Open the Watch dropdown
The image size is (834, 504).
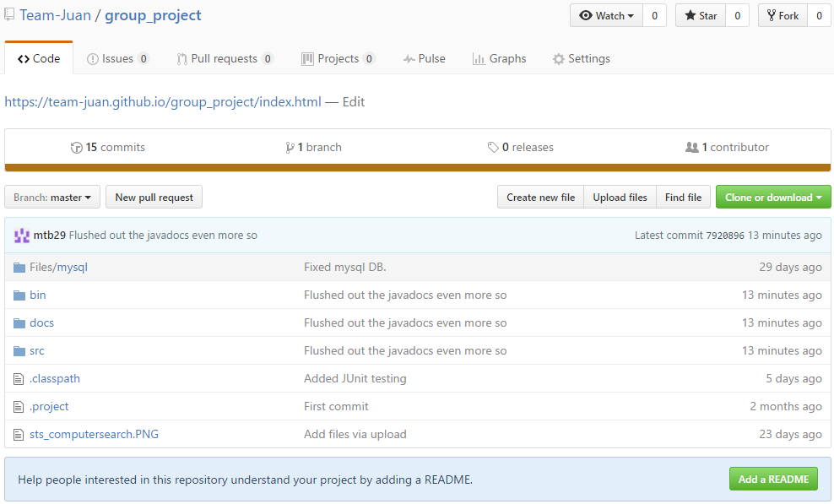click(606, 15)
